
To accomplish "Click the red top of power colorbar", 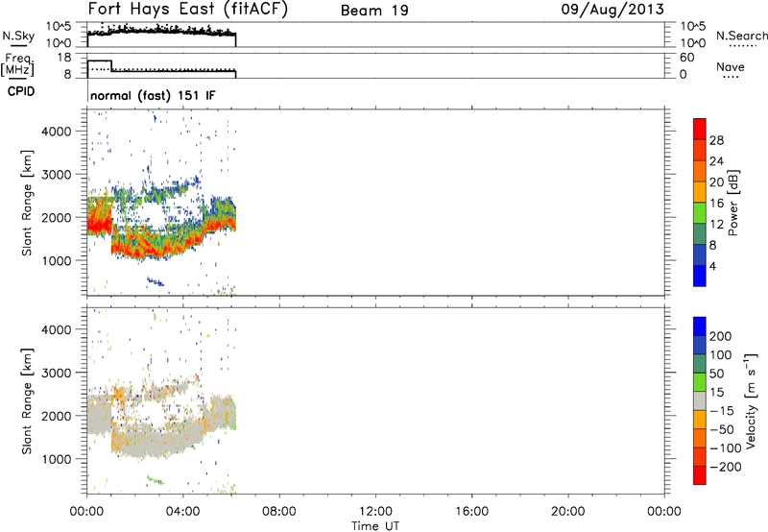I will 700,129.
